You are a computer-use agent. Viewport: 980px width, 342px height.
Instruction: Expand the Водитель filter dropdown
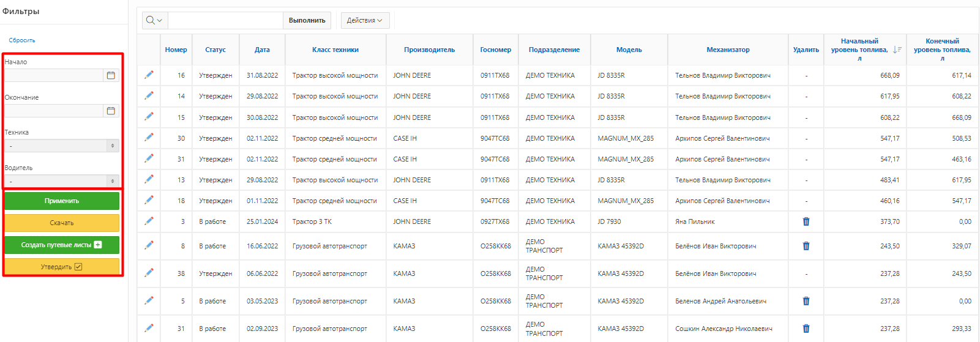(62, 181)
